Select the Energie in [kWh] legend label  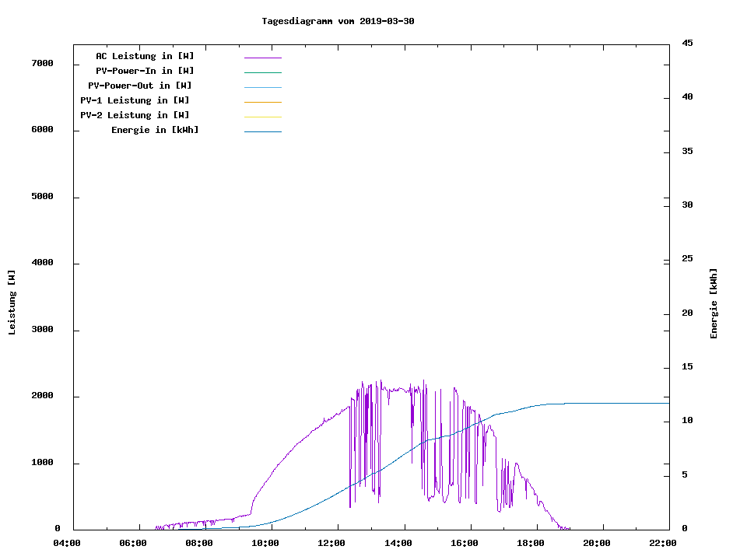[x=155, y=130]
